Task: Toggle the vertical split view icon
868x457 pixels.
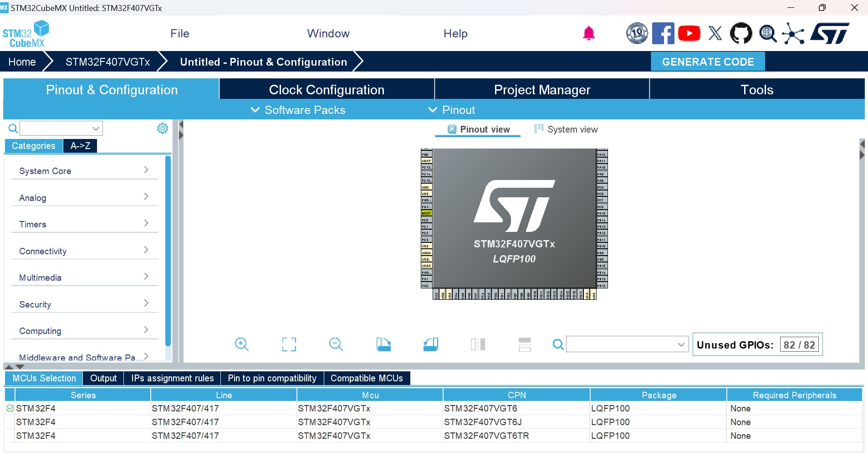Action: click(478, 344)
